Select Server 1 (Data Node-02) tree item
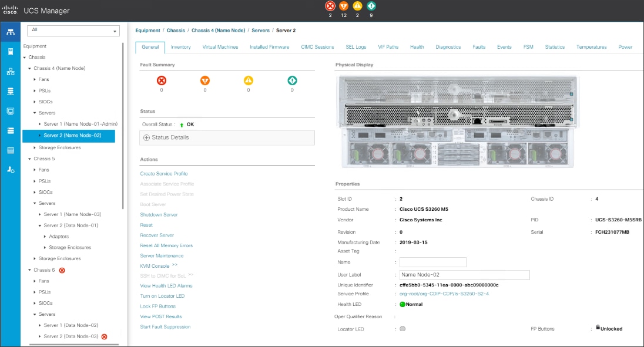This screenshot has width=644, height=347. tap(71, 325)
